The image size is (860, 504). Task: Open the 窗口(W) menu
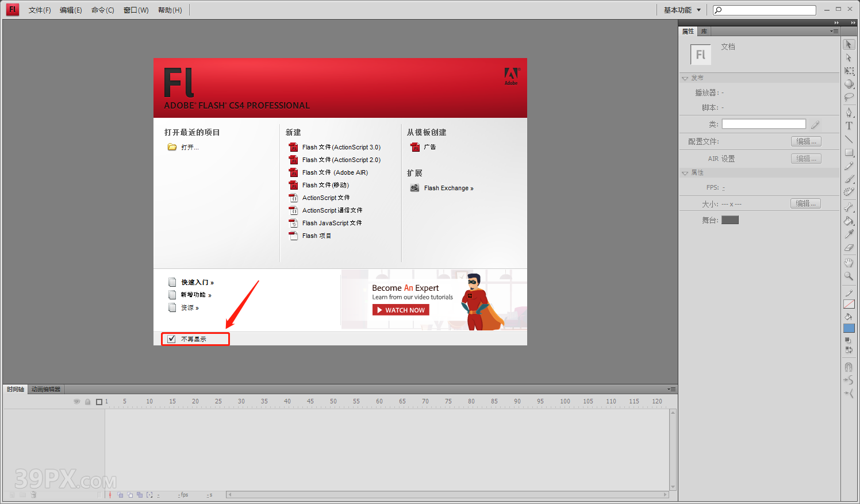[136, 10]
